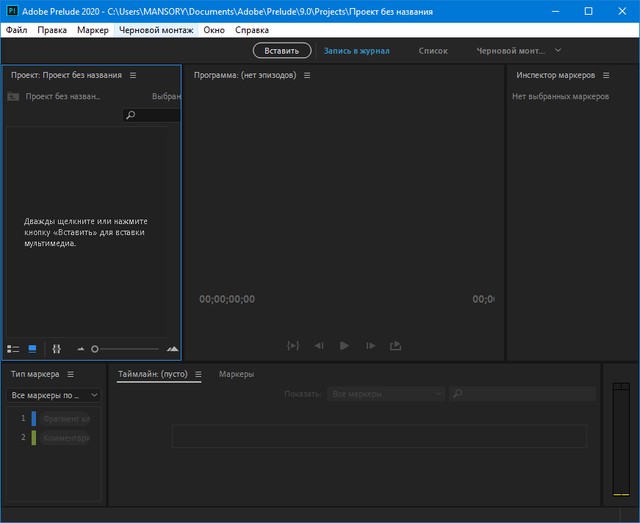Click the export frame icon

tap(396, 345)
